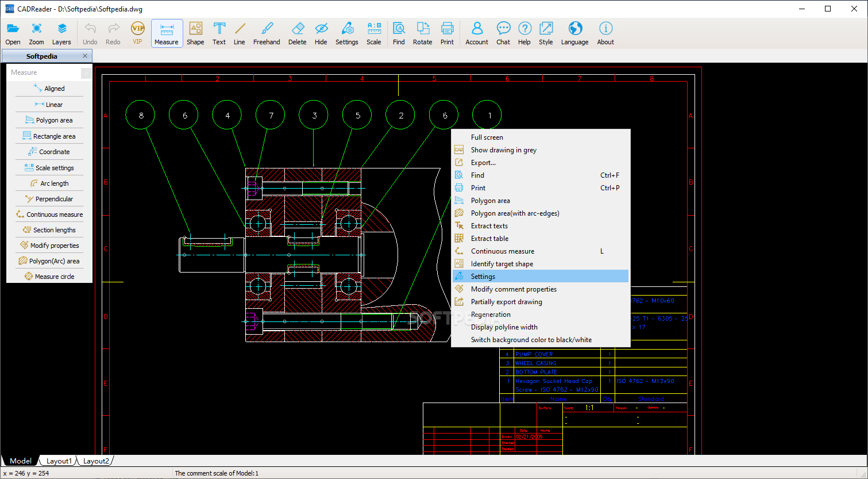The width and height of the screenshot is (868, 479).
Task: Open the Scale tool in toolbar
Action: [x=374, y=33]
